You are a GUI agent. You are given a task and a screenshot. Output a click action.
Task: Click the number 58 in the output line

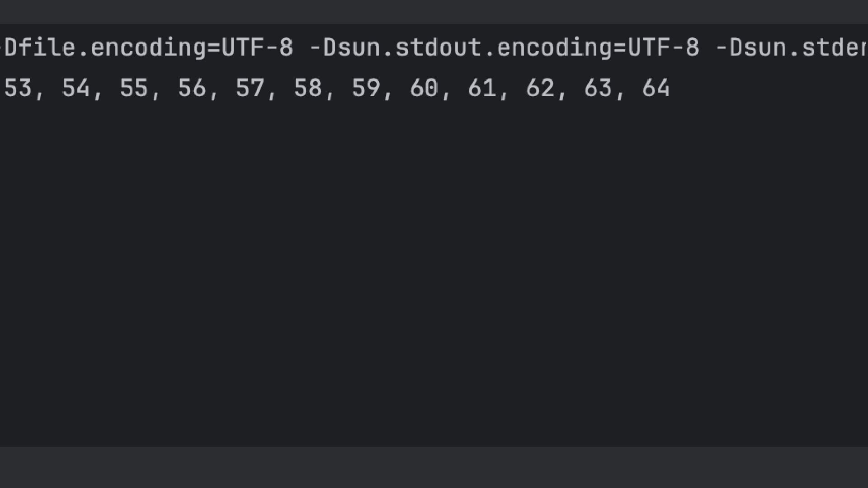(x=308, y=88)
